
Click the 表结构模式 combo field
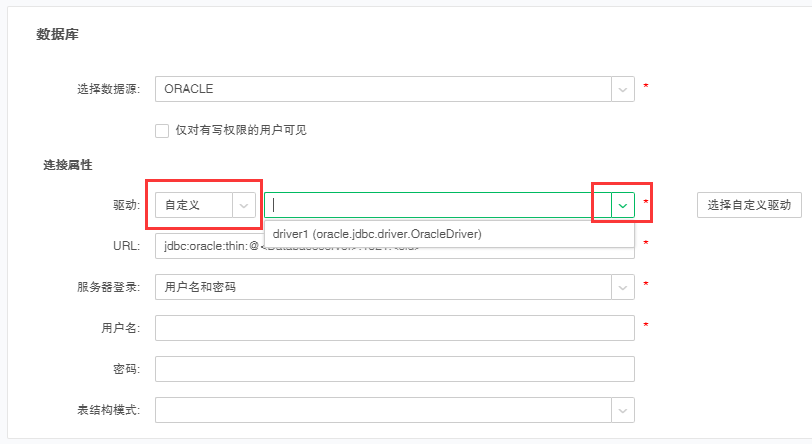pyautogui.click(x=383, y=410)
